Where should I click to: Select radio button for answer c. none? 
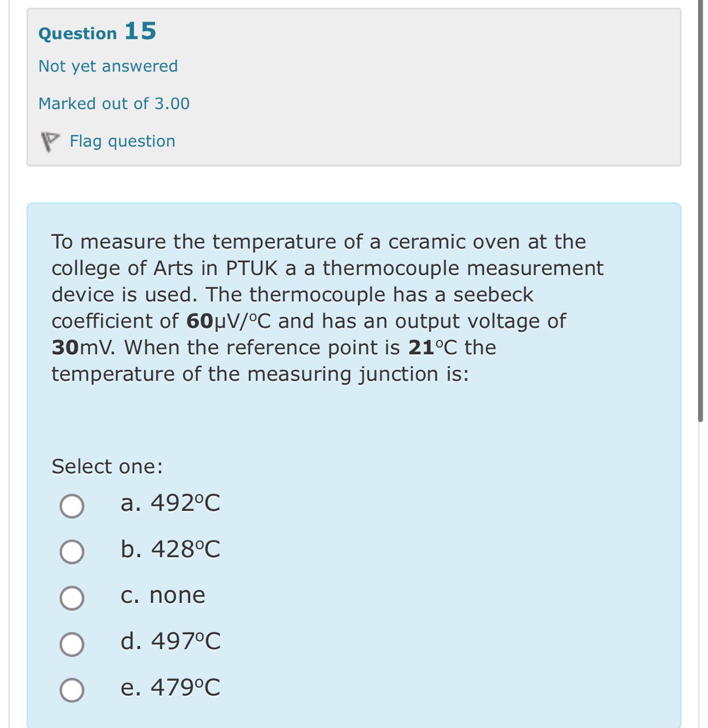click(72, 597)
